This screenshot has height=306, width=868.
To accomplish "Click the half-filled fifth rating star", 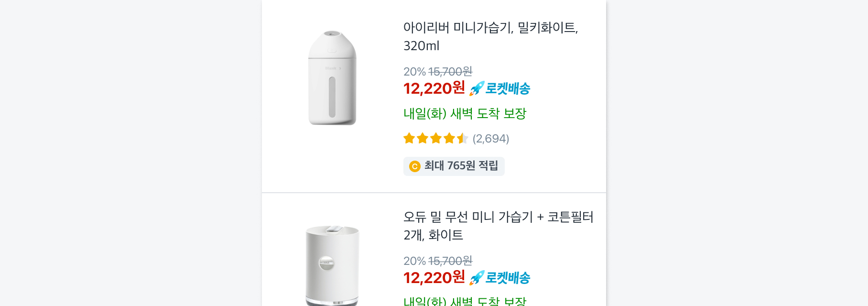I will click(462, 139).
